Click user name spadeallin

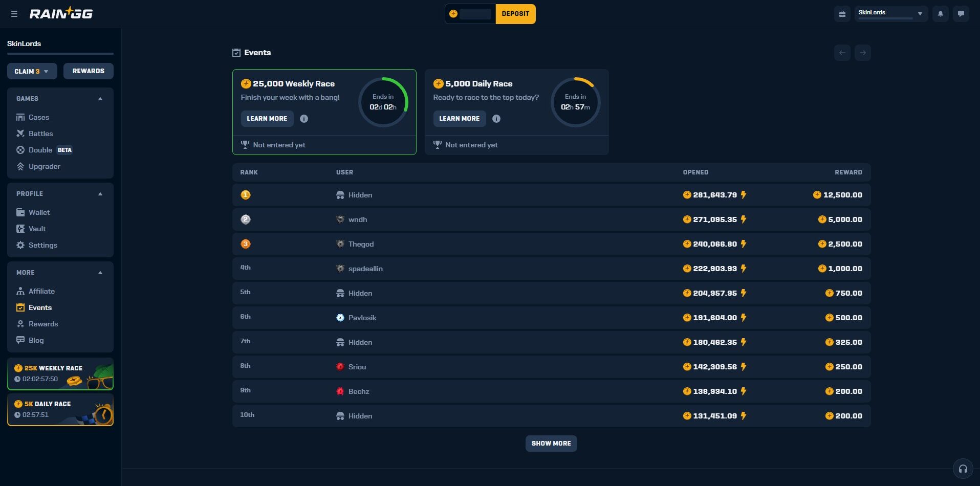pos(365,269)
